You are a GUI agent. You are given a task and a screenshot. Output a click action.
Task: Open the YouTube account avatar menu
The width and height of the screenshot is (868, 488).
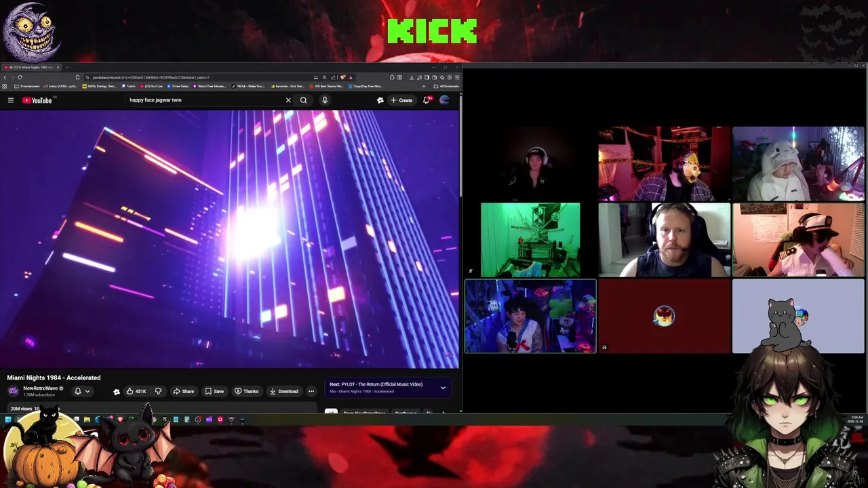click(x=445, y=100)
